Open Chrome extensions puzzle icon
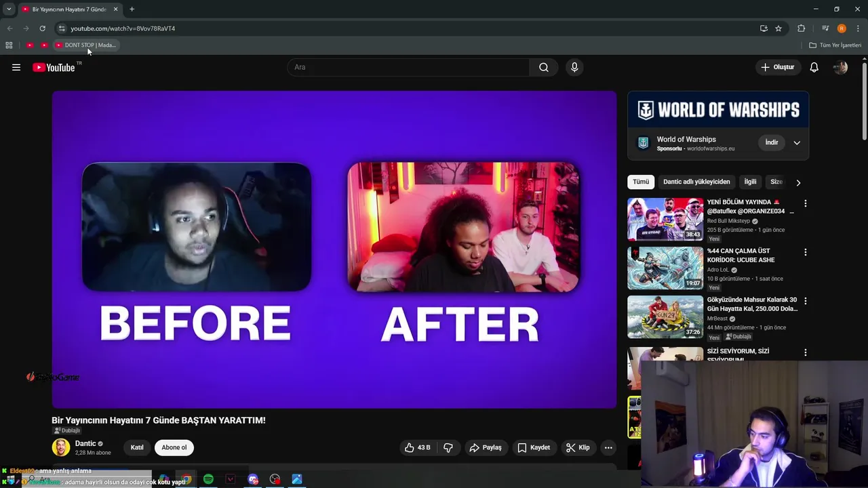Viewport: 868px width, 488px height. (x=802, y=28)
